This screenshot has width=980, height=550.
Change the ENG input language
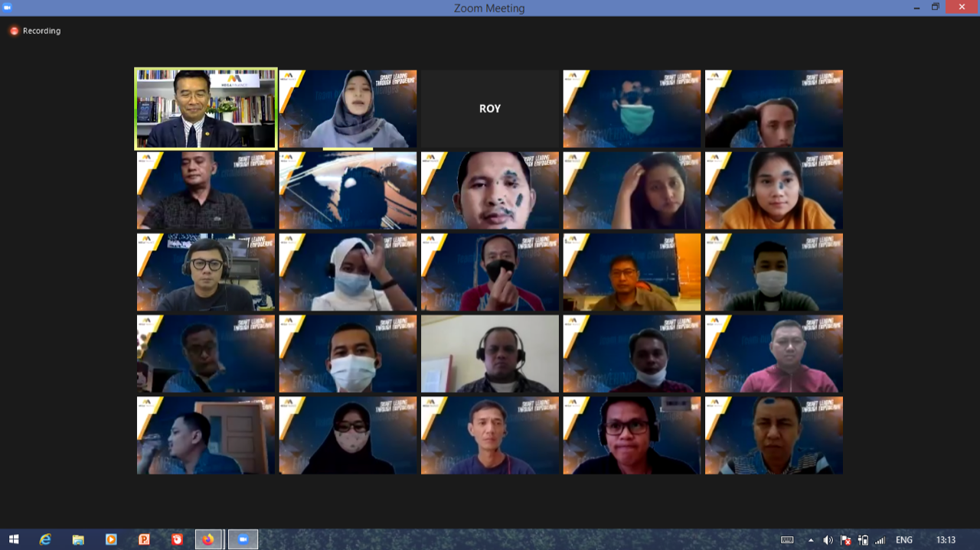(x=904, y=540)
